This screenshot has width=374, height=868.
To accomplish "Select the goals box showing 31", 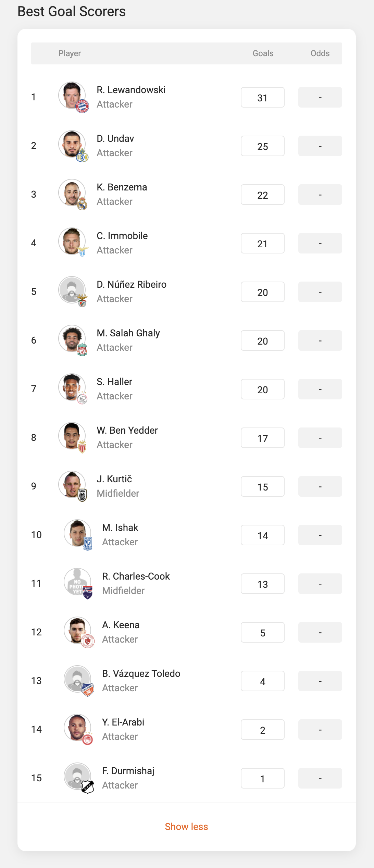I will pos(262,97).
